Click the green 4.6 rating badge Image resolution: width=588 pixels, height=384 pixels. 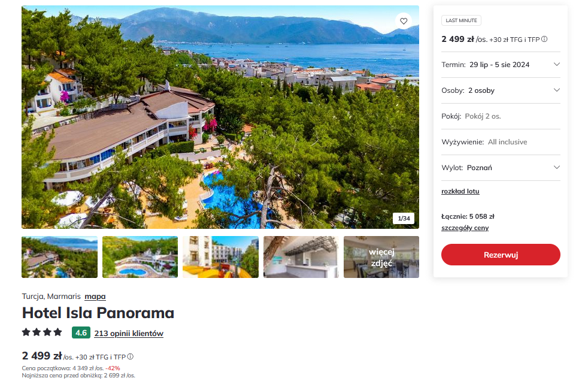[x=81, y=332]
